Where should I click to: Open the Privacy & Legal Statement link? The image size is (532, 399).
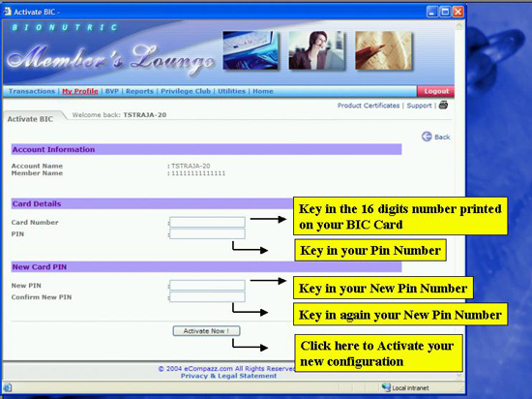[228, 376]
